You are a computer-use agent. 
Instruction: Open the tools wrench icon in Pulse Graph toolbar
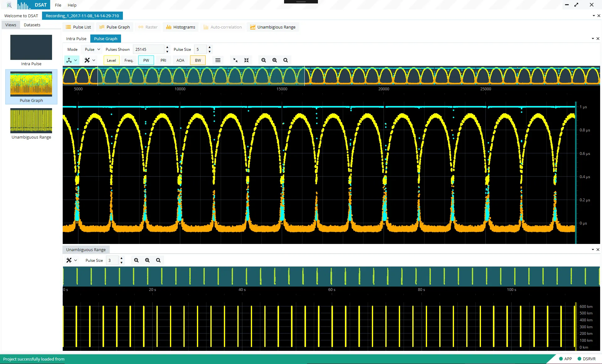pyautogui.click(x=87, y=60)
